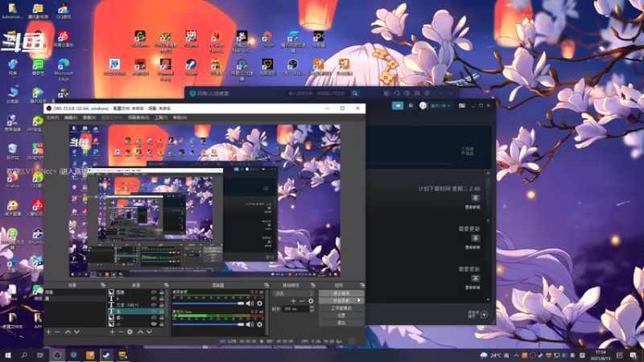This screenshot has width=644, height=362.
Task: Open the 文件(F) menu in OBS
Action: click(52, 117)
